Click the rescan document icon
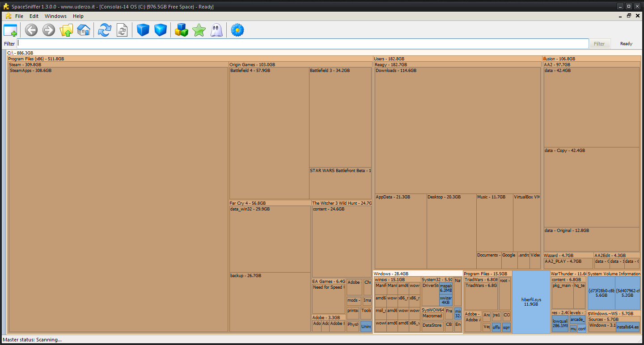 pos(122,30)
